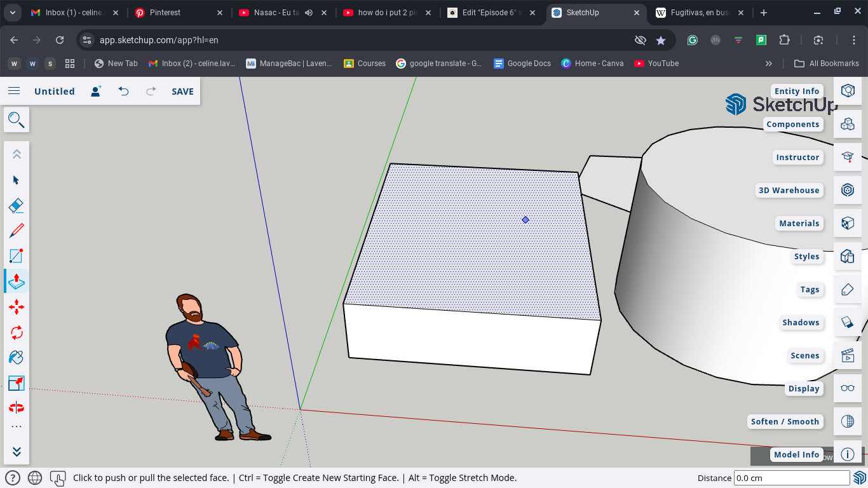The width and height of the screenshot is (868, 488).
Task: Select the Eraser tool
Action: (17, 205)
